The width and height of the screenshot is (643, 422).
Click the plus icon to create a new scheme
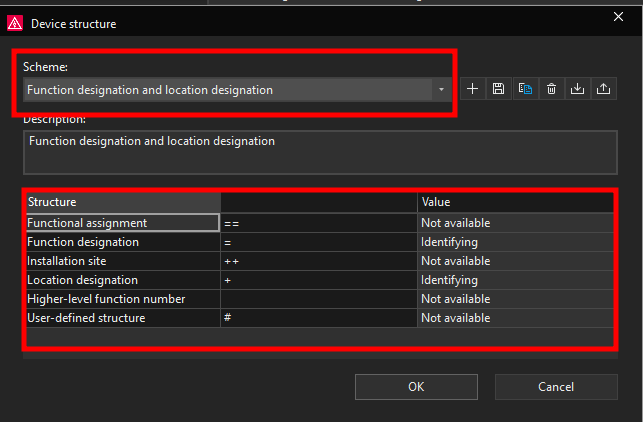[473, 89]
